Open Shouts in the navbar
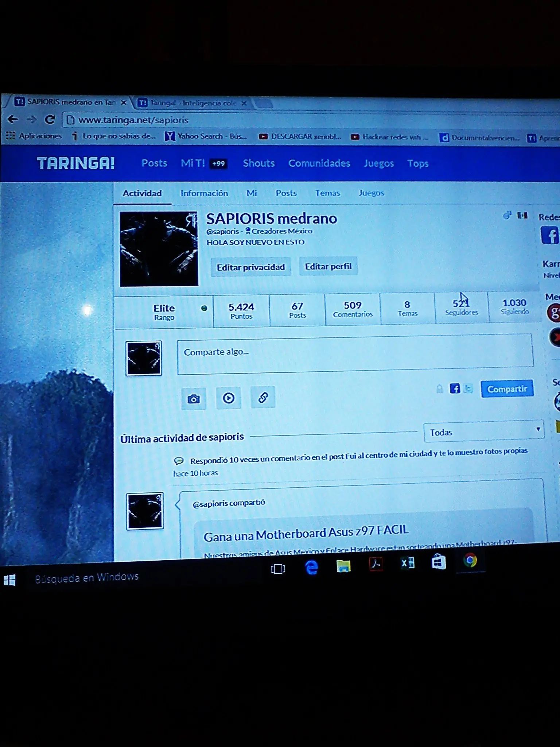560x747 pixels. [x=259, y=163]
